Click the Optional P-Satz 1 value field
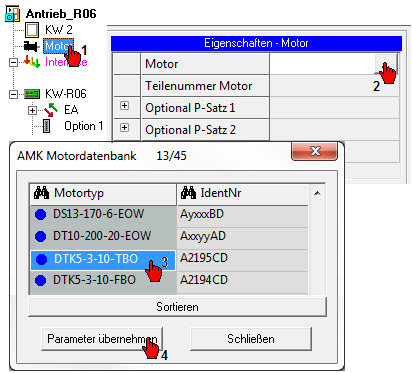The width and height of the screenshot is (412, 373). [334, 108]
